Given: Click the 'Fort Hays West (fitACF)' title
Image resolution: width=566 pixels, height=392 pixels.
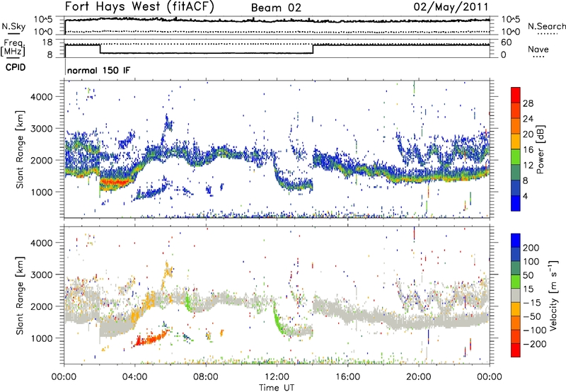Looking at the screenshot, I should pyautogui.click(x=139, y=7).
